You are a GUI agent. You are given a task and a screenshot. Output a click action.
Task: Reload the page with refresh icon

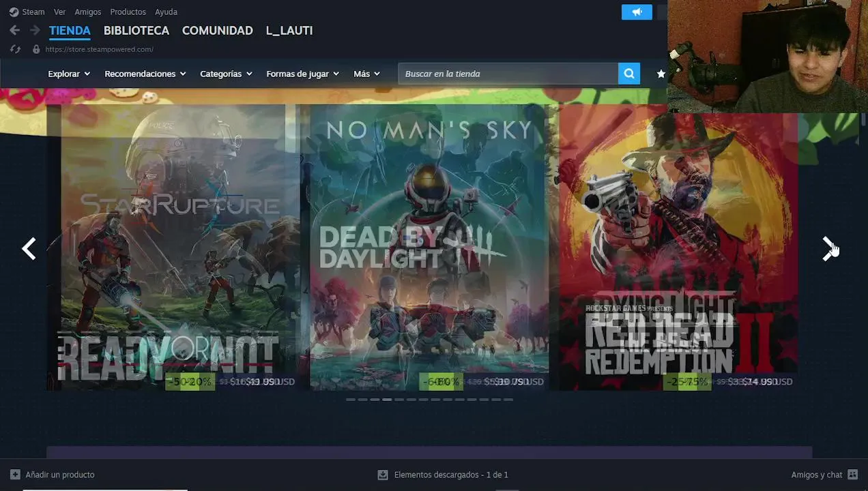tap(16, 49)
